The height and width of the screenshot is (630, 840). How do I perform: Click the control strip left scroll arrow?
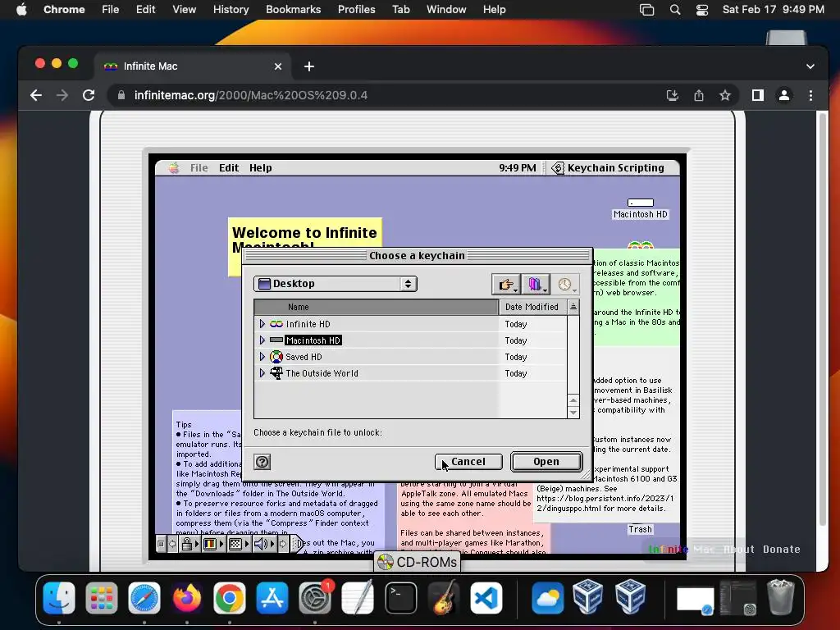(172, 545)
